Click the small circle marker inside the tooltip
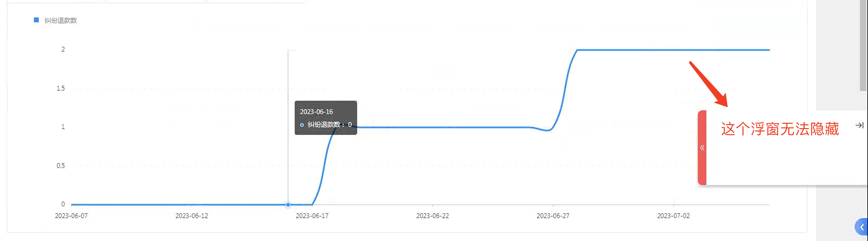 point(302,125)
